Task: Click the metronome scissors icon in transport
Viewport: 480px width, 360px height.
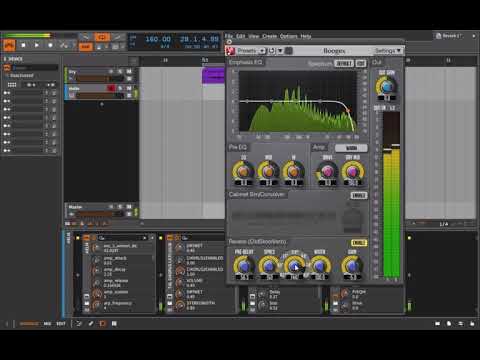Action: (x=64, y=45)
